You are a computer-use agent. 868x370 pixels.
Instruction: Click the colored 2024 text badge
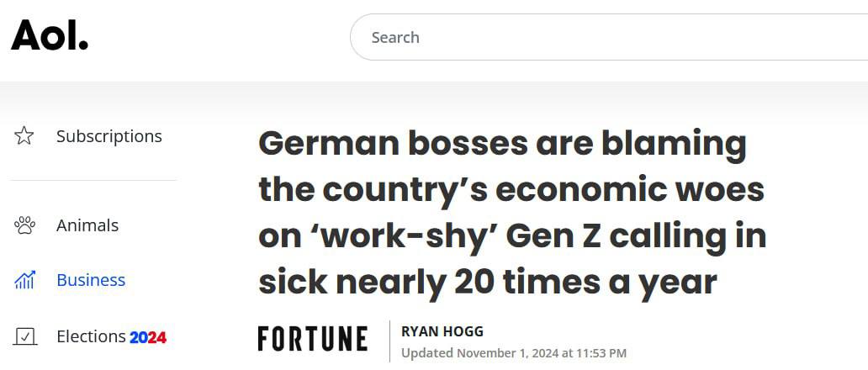148,337
